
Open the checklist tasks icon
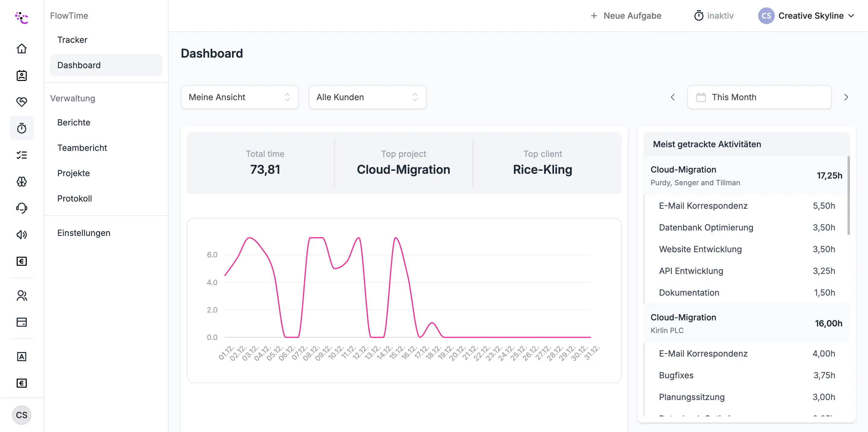pyautogui.click(x=22, y=155)
